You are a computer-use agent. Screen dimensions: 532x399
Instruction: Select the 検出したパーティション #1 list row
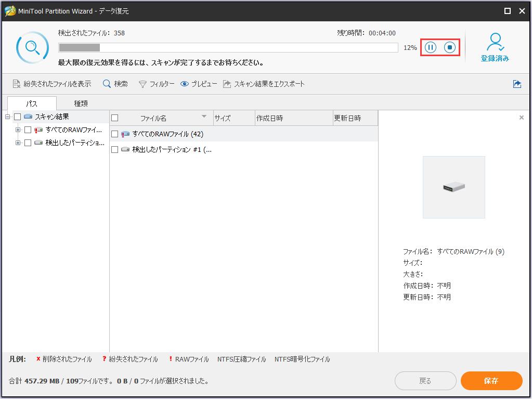[243, 149]
